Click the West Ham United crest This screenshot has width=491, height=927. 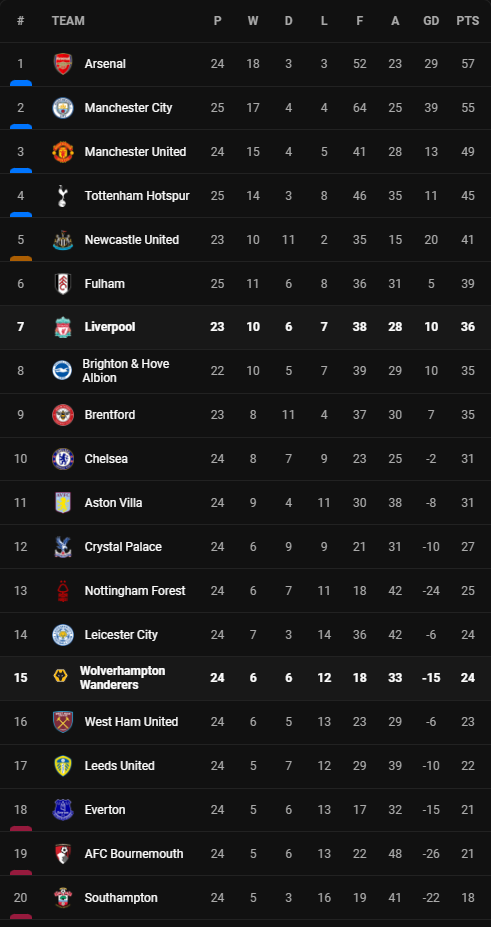coord(63,722)
